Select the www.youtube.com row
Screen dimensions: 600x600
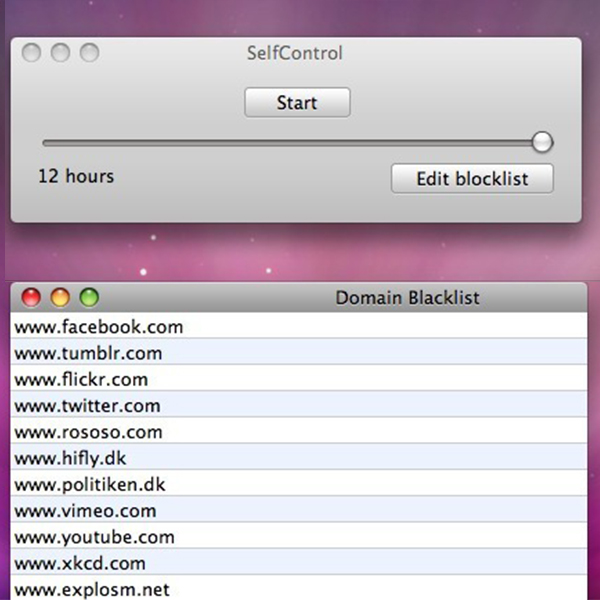pos(299,536)
